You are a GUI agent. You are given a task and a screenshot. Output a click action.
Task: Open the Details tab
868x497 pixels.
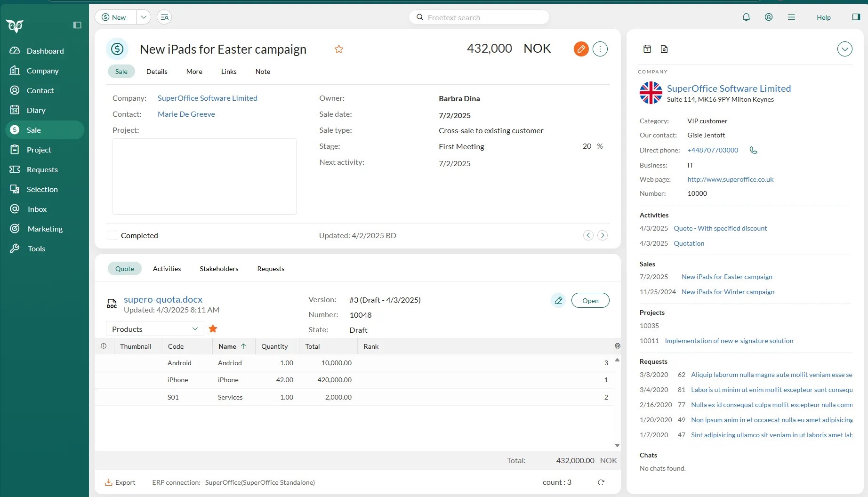click(x=157, y=72)
